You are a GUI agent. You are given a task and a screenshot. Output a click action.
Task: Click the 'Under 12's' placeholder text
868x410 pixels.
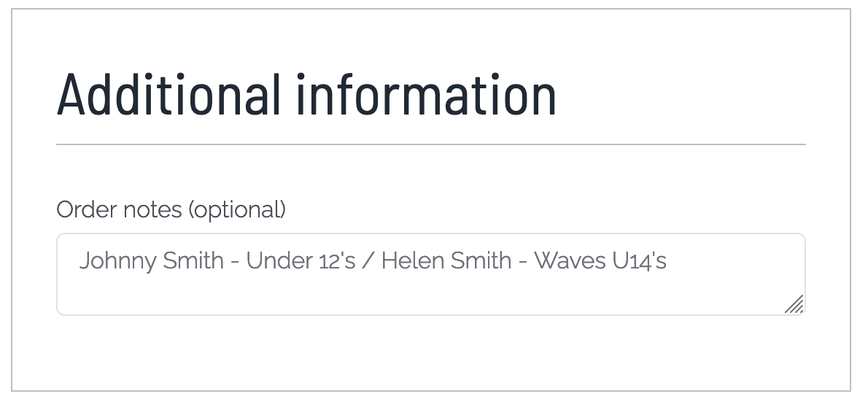point(301,260)
